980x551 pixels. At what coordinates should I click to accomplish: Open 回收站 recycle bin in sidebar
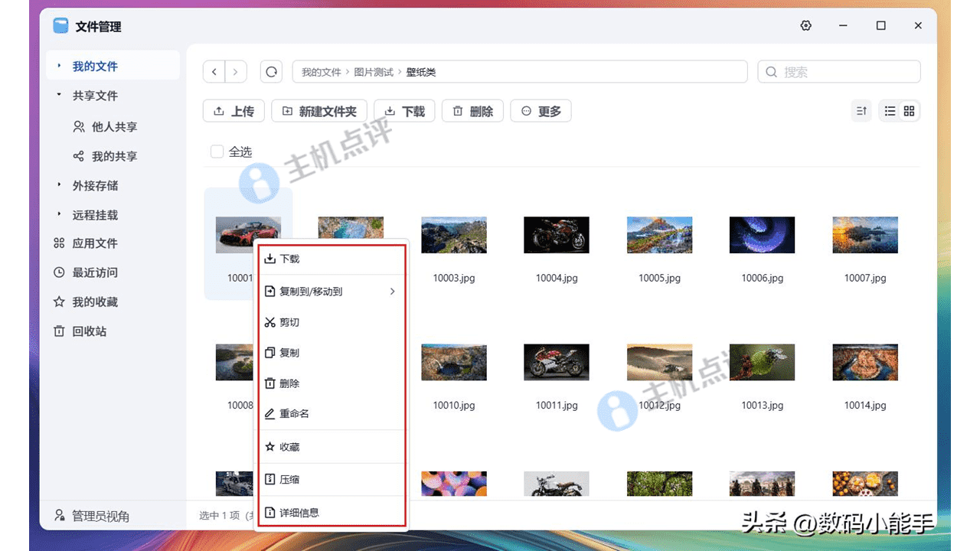(x=89, y=331)
